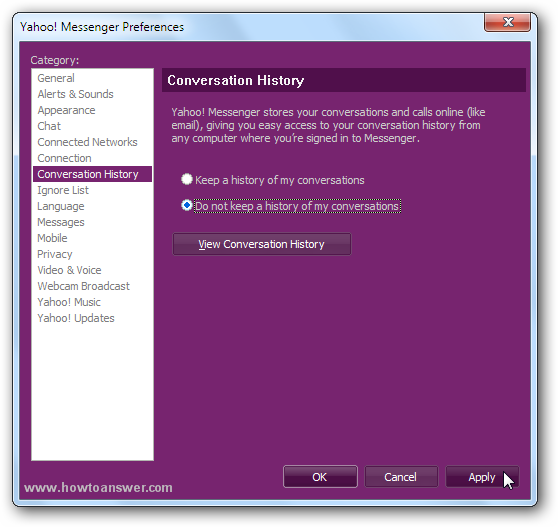Go to the Chat category
558x527 pixels.
[49, 126]
